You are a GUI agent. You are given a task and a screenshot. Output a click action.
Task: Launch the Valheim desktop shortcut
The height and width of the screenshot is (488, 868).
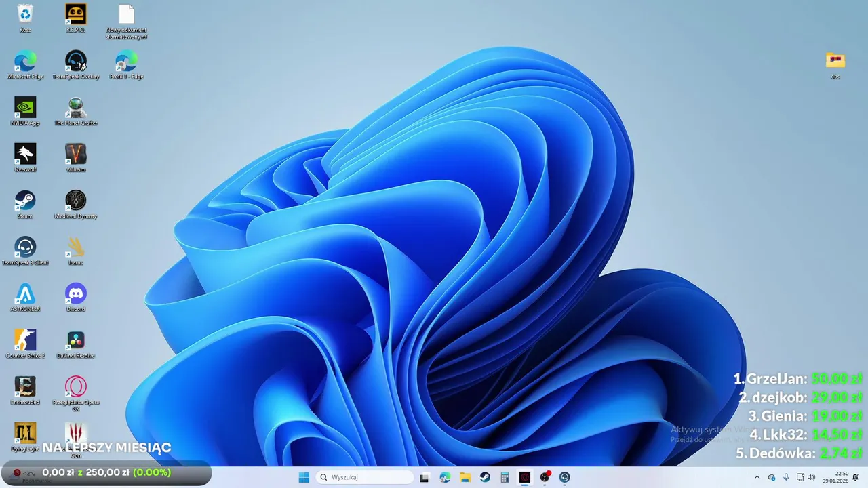point(76,158)
